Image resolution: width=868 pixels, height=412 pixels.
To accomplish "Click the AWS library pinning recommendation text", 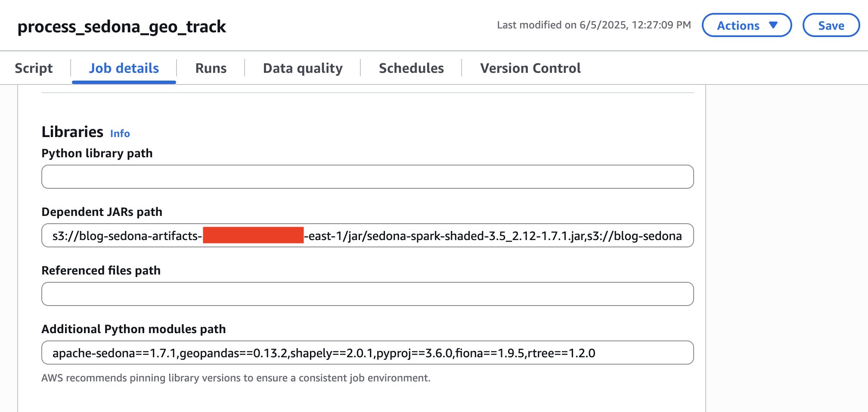I will point(236,378).
